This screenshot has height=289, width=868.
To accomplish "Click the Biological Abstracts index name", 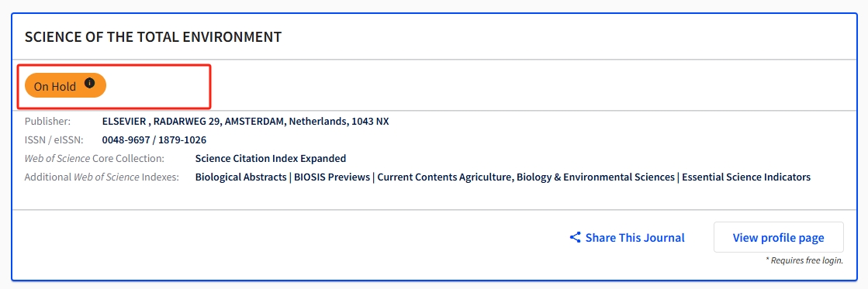I will (x=240, y=177).
